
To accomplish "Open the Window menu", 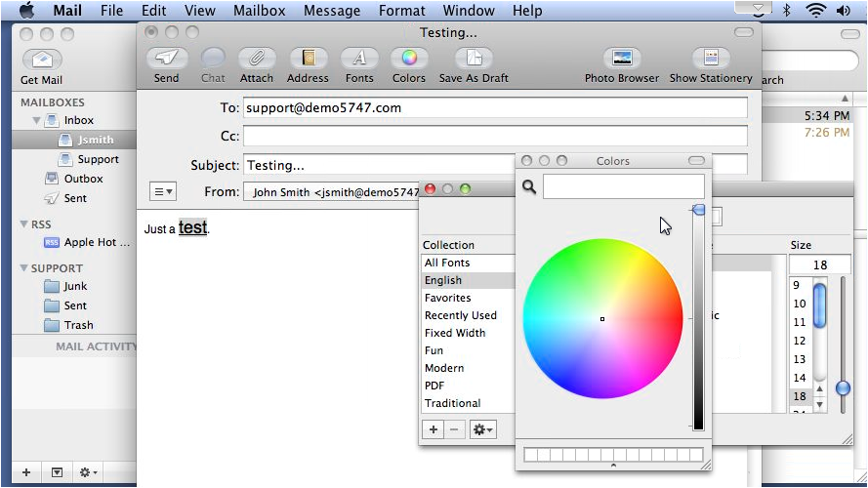I will (469, 10).
